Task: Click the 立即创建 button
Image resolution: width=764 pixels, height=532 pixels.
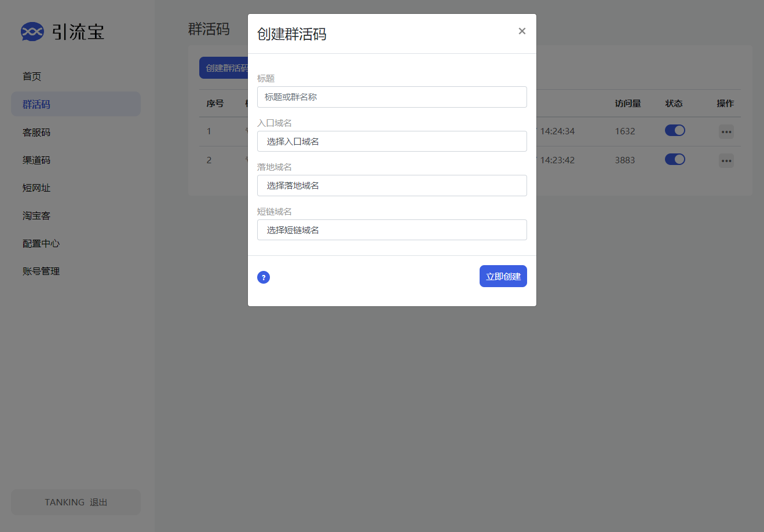Action: click(x=503, y=276)
